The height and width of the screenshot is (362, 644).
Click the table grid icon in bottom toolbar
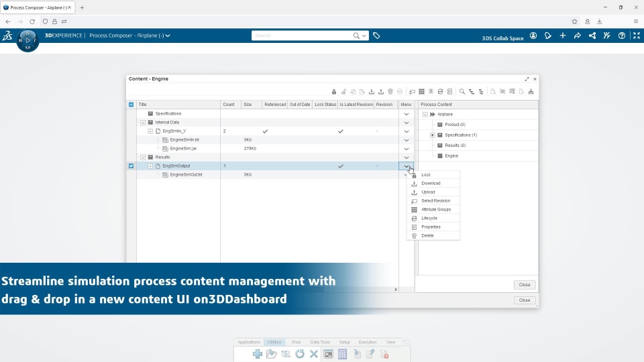point(343,354)
